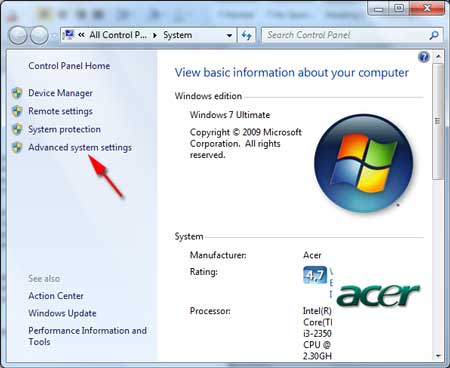Expand the double chevron at address bar start

tap(81, 35)
